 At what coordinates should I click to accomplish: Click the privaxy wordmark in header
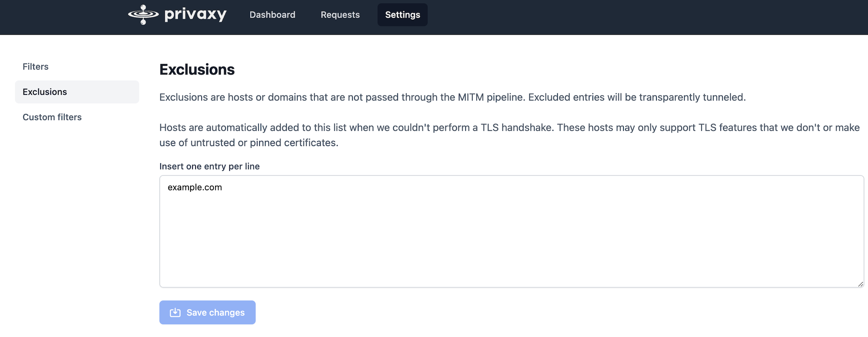pos(195,15)
